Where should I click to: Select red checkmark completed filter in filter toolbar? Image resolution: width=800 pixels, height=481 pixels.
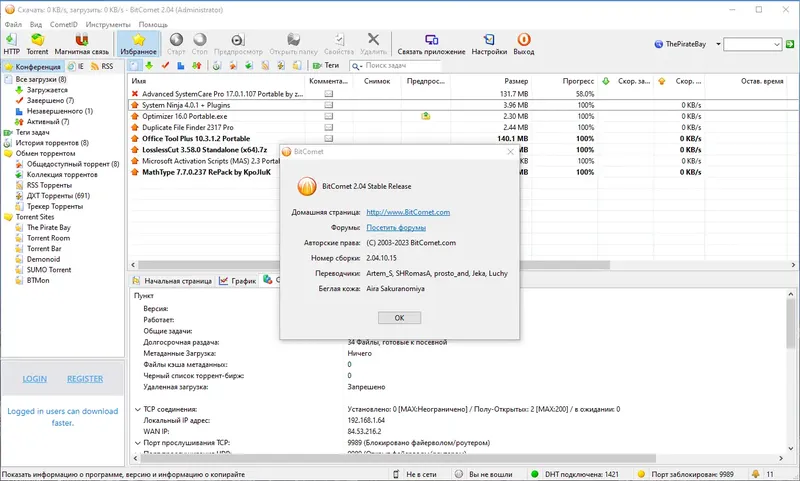click(x=165, y=65)
